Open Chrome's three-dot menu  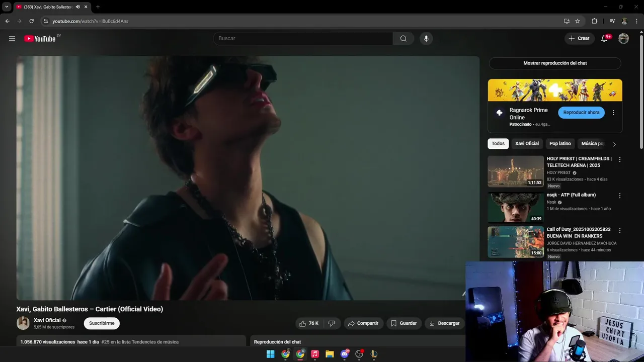pos(636,21)
